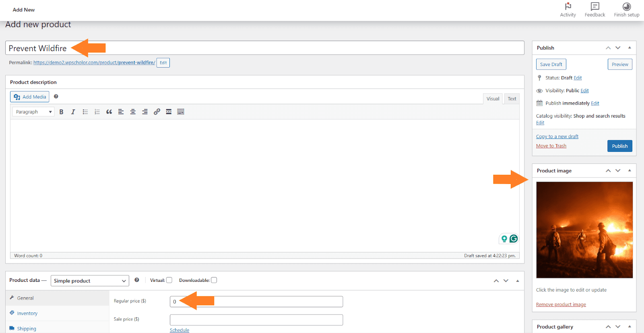Image resolution: width=644 pixels, height=333 pixels.
Task: Align text right
Action: pyautogui.click(x=145, y=112)
